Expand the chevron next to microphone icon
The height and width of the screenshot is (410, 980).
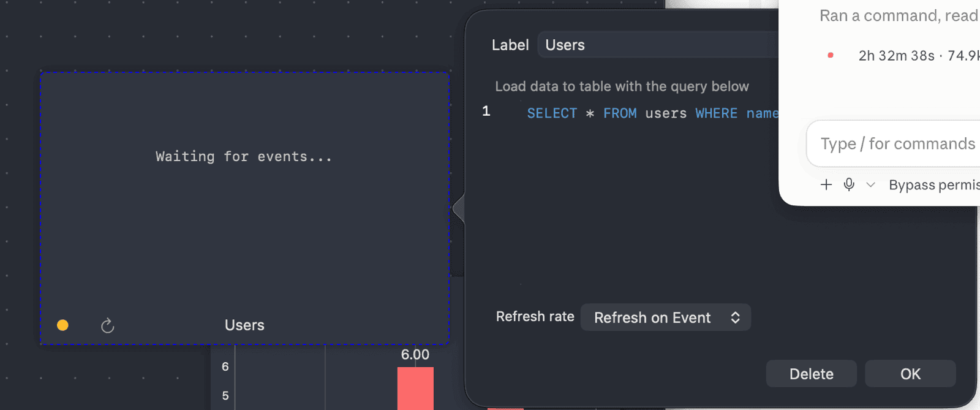click(x=870, y=184)
